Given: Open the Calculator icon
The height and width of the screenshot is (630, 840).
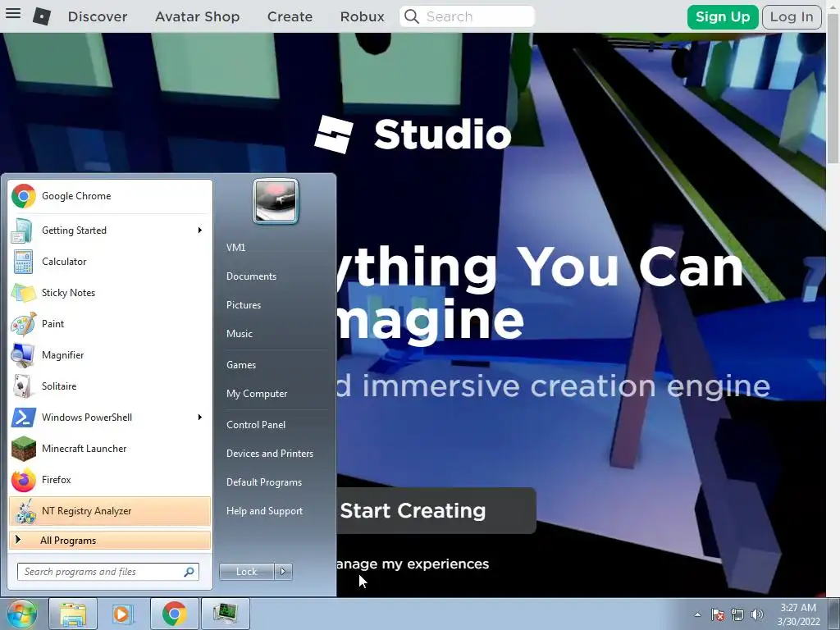Looking at the screenshot, I should tap(23, 262).
